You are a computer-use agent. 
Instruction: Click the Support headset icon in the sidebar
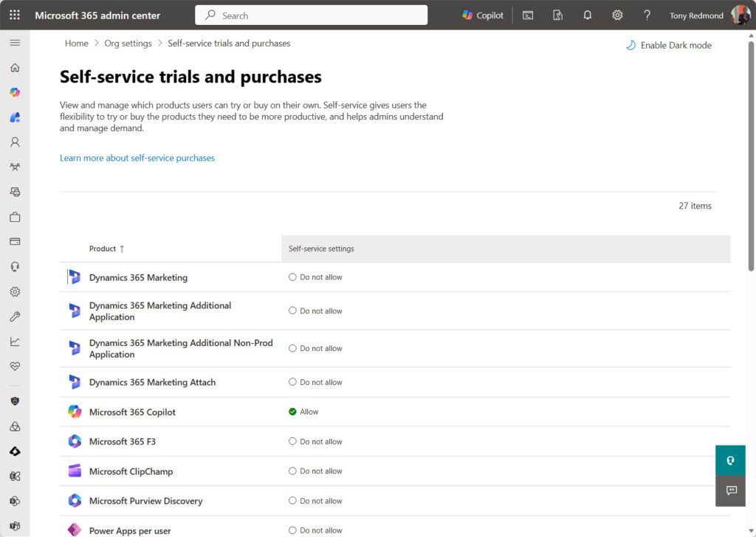(14, 266)
